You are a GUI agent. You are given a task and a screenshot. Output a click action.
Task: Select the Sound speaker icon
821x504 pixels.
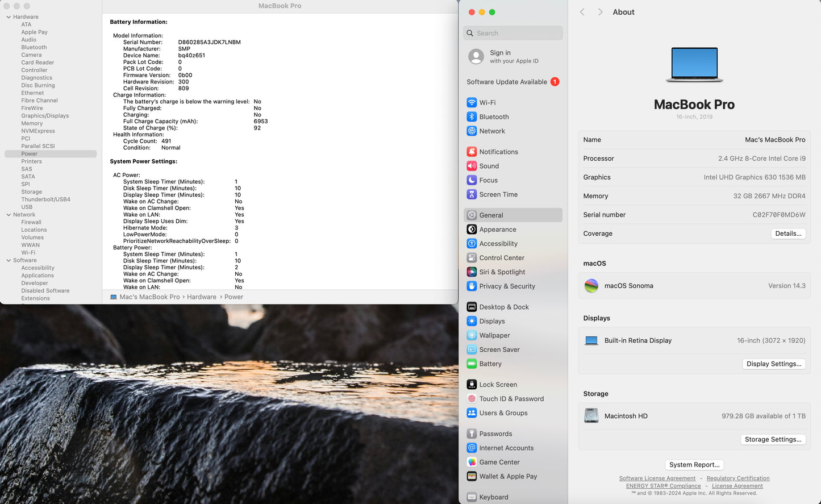point(472,166)
